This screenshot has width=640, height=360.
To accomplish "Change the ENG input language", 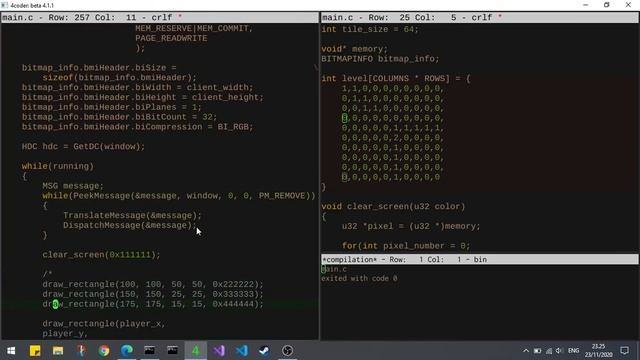I will click(x=573, y=351).
